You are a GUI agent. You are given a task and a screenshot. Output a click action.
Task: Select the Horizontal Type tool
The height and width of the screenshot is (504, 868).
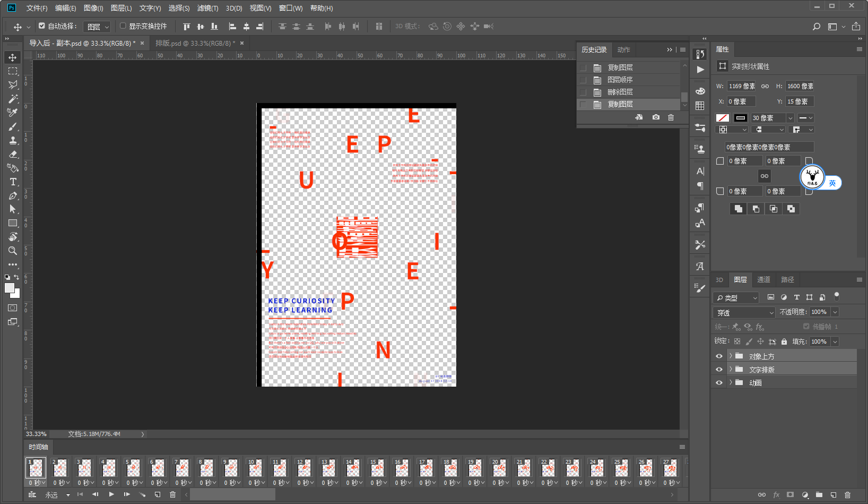[13, 182]
